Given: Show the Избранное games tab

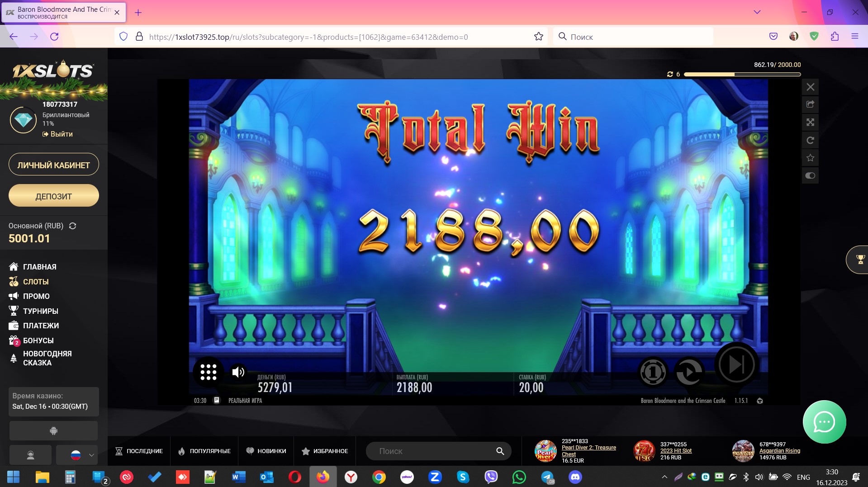Looking at the screenshot, I should [x=325, y=451].
